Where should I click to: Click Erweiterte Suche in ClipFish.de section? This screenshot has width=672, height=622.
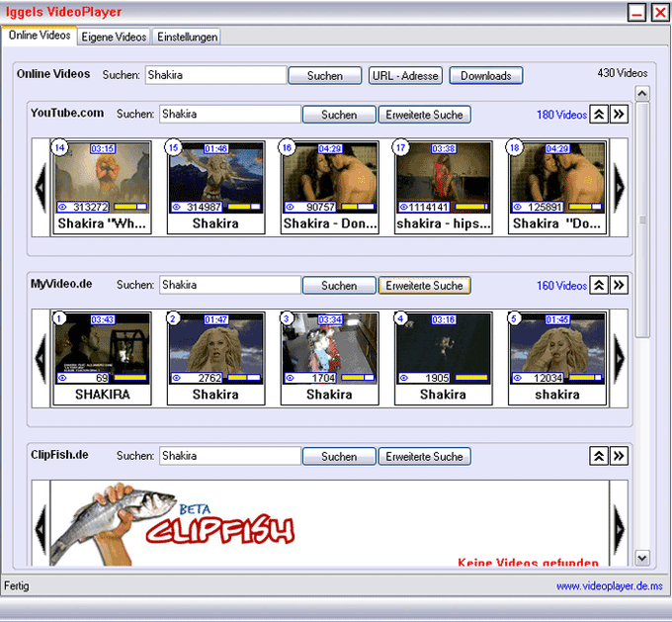pyautogui.click(x=424, y=457)
